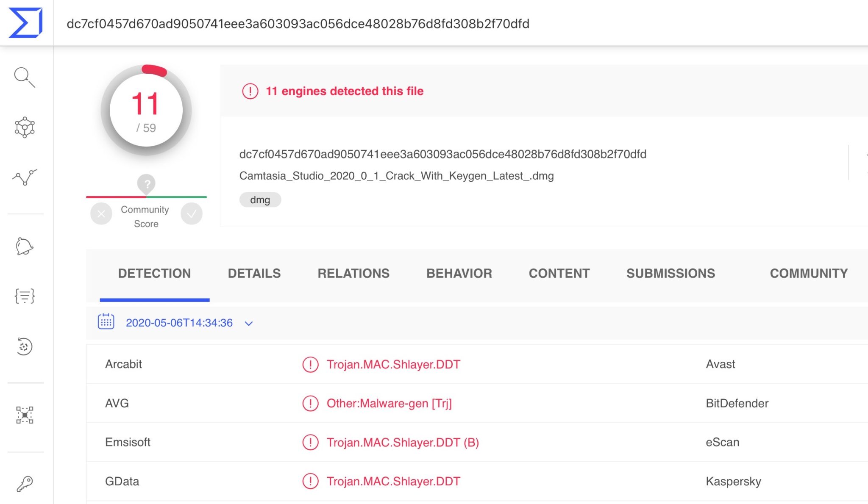Viewport: 868px width, 504px height.
Task: Click the curly-braces rules icon
Action: coord(25,296)
